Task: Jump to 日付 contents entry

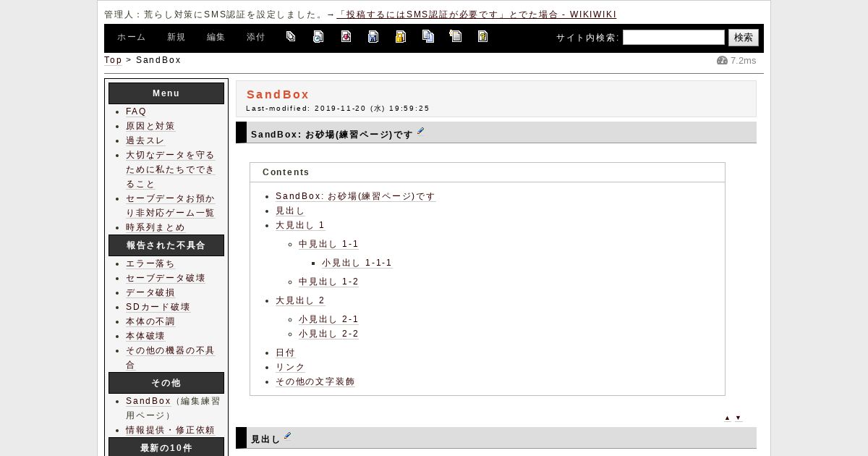Action: 285,352
